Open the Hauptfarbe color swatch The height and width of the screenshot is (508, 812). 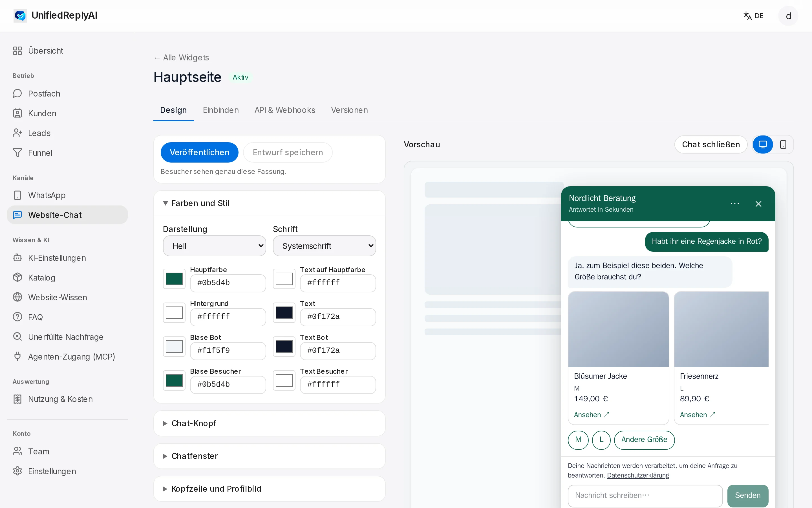pos(174,279)
